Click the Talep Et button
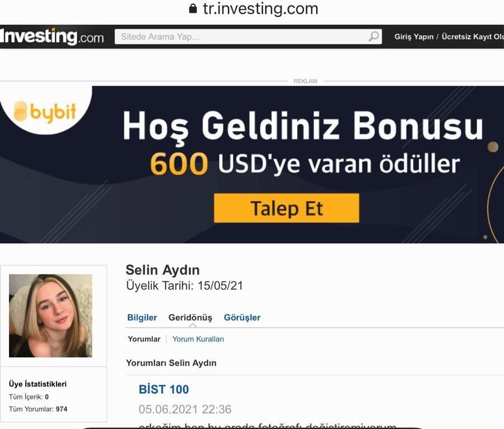Screen dimensions: 504x429 pyautogui.click(x=286, y=208)
